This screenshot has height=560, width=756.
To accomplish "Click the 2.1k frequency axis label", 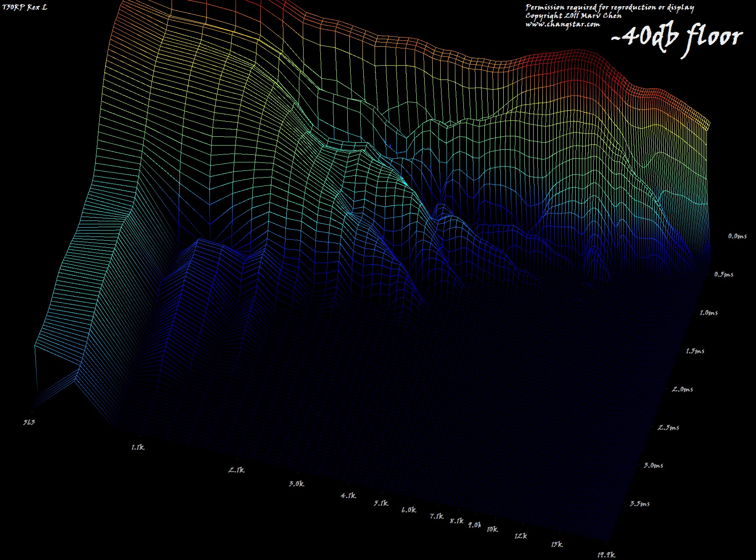I will pyautogui.click(x=237, y=470).
